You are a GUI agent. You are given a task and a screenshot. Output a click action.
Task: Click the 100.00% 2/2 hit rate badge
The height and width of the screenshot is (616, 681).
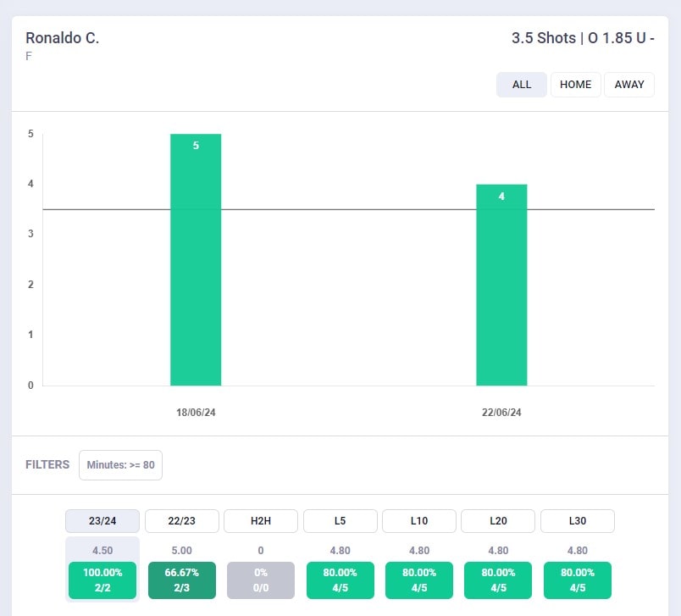[102, 580]
